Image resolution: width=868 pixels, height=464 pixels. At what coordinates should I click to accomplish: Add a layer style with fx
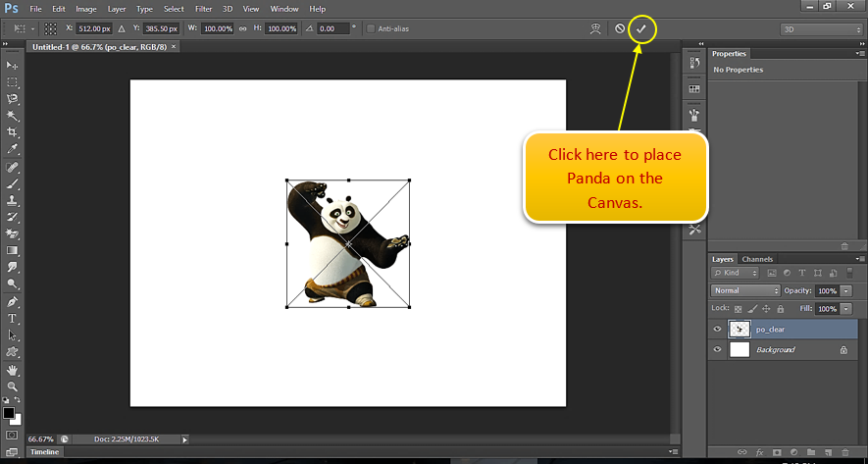[x=759, y=452]
